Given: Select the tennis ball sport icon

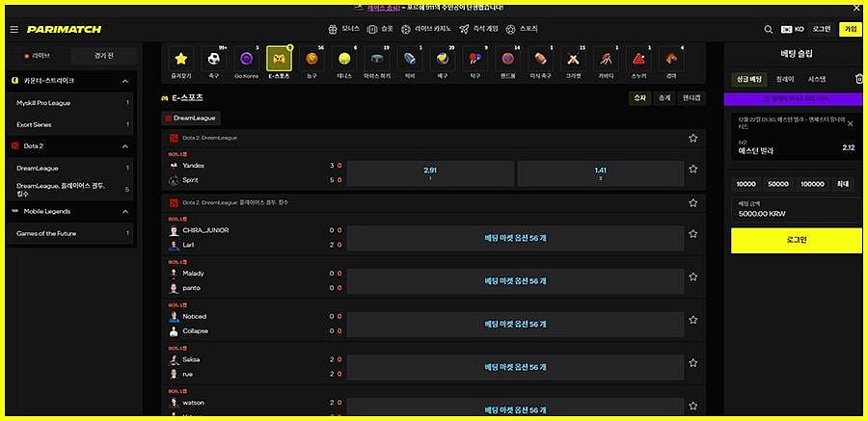Looking at the screenshot, I should click(343, 59).
